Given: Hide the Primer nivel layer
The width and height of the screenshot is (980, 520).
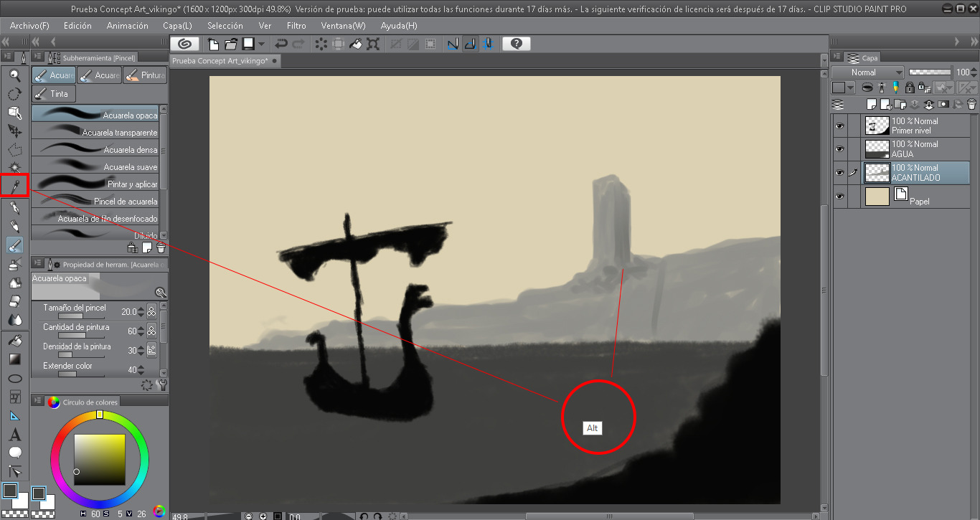Looking at the screenshot, I should (839, 126).
